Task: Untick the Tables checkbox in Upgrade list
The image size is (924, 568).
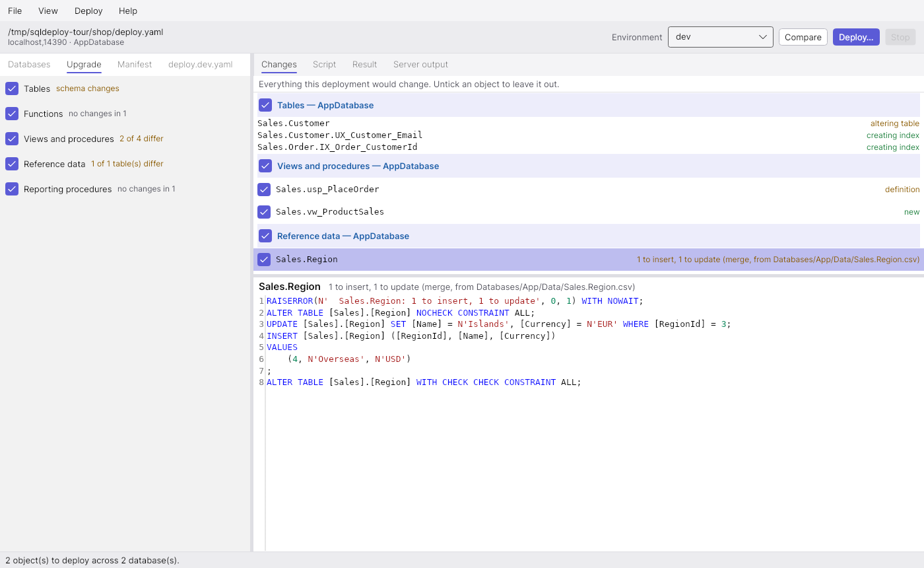Action: click(12, 89)
